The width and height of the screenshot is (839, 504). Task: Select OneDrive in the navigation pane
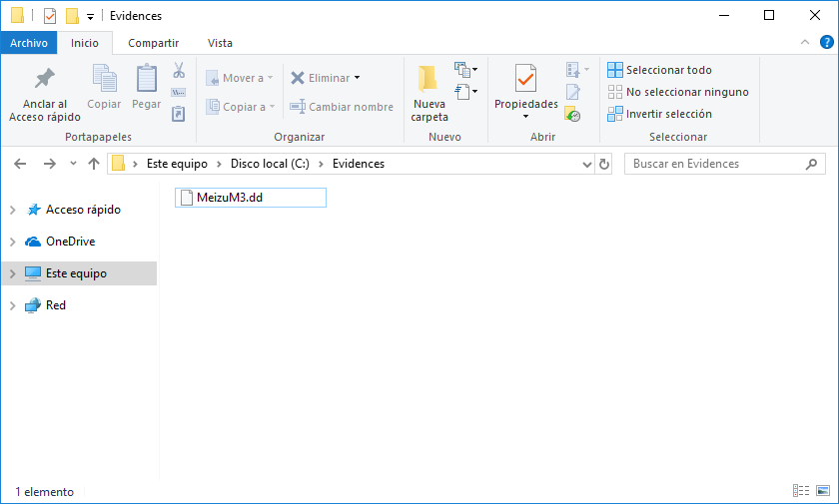coord(70,242)
